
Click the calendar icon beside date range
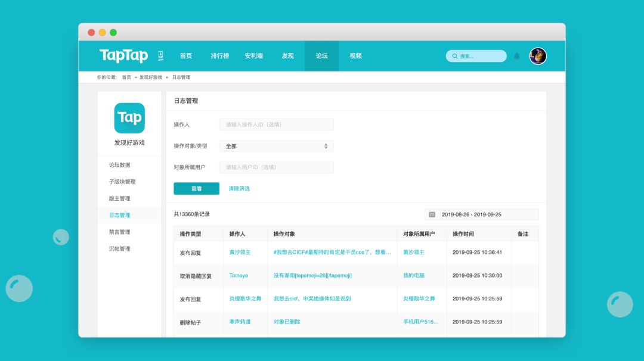point(432,214)
